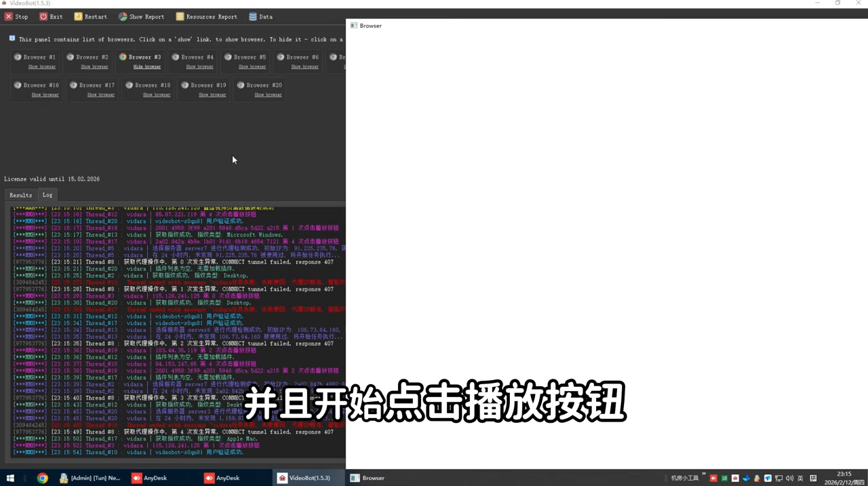The image size is (868, 486).
Task: Show browser for Browser #1
Action: click(x=42, y=67)
